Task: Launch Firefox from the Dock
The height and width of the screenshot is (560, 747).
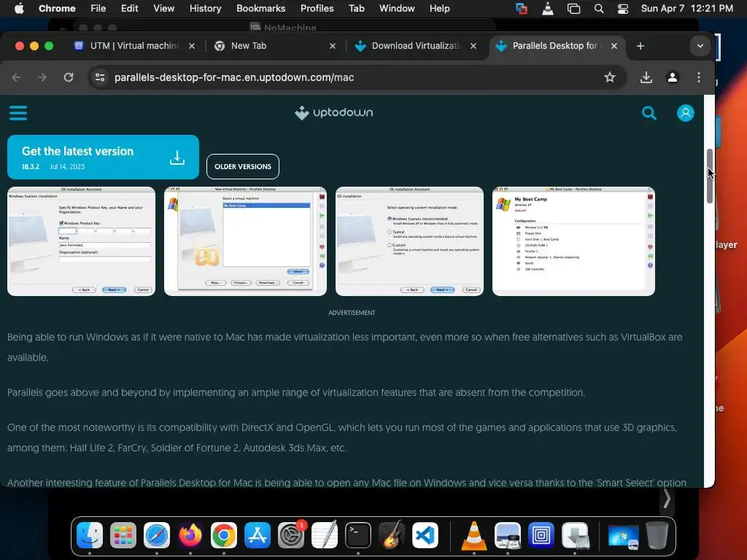Action: pos(190,535)
